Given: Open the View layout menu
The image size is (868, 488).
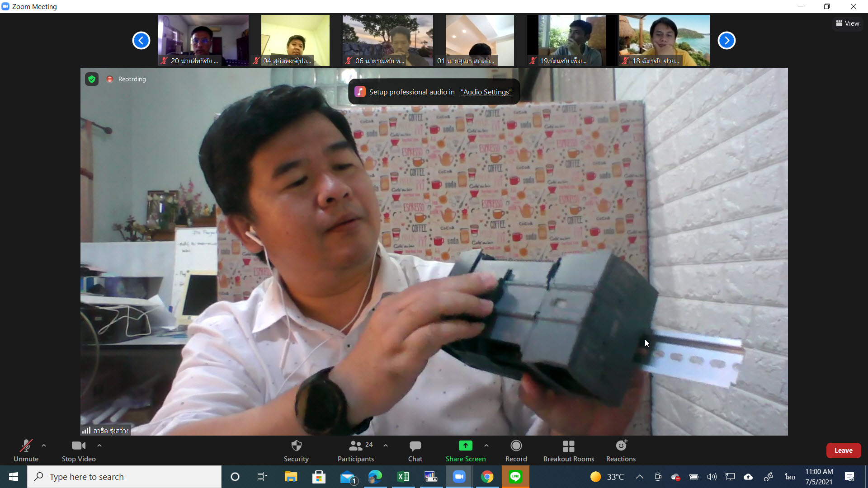Looking at the screenshot, I should (x=848, y=23).
